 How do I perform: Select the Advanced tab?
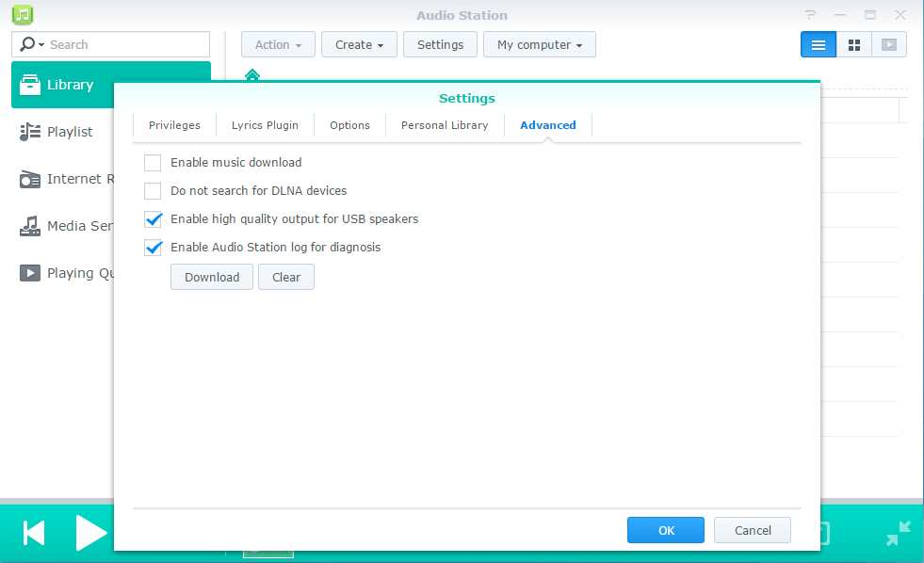548,125
